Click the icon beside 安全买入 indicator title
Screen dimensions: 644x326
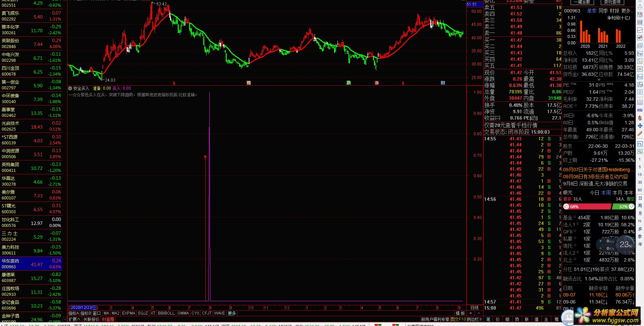point(70,88)
